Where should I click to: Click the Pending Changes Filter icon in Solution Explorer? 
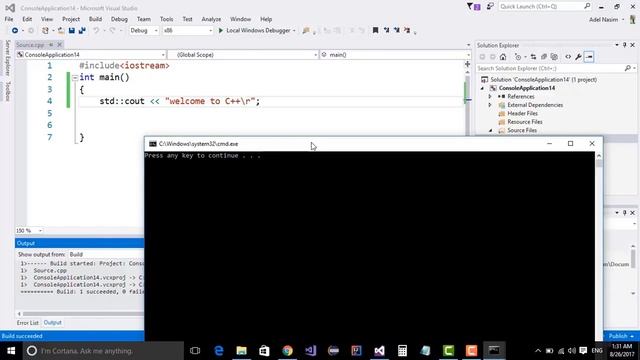[518, 57]
